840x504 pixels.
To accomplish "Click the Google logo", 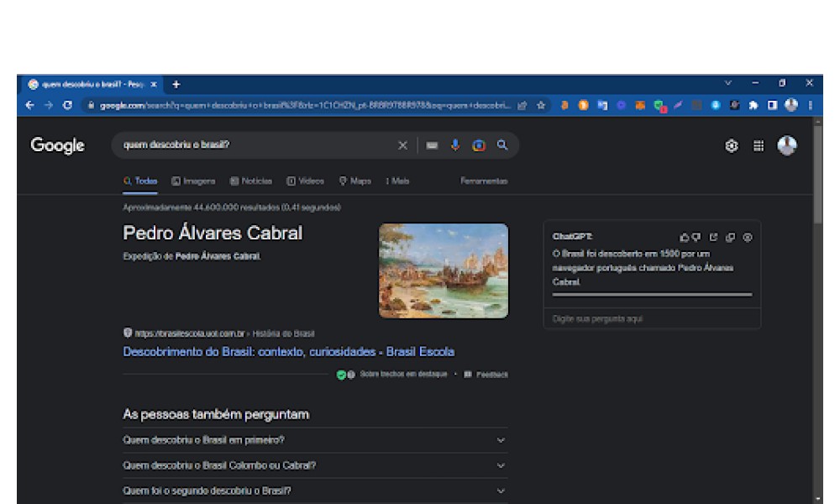I will pos(57,145).
